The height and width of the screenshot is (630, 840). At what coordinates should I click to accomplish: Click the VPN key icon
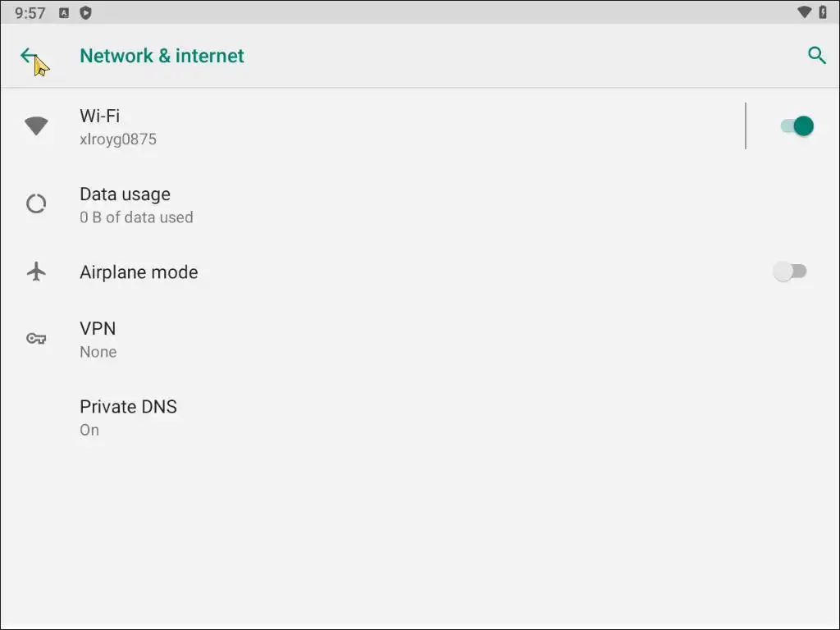36,339
